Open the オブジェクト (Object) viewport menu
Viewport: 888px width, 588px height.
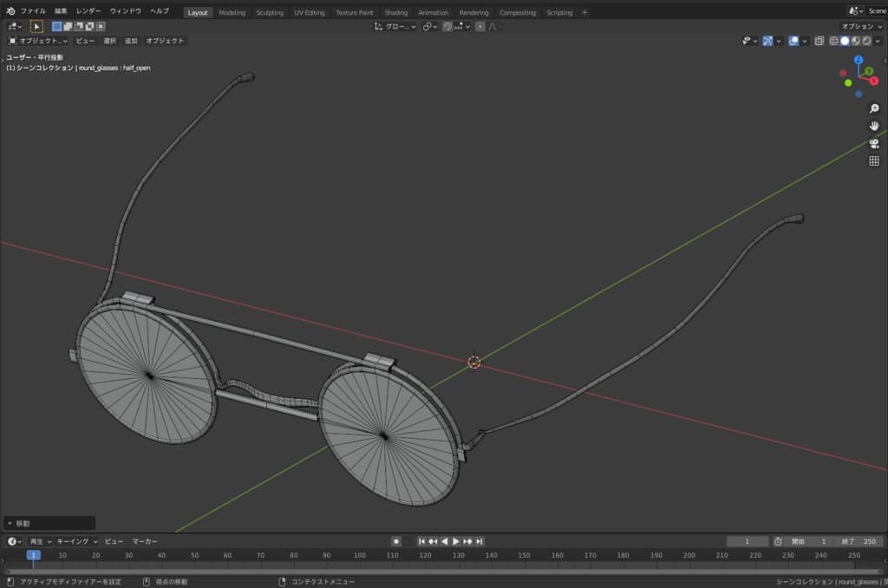pos(165,41)
